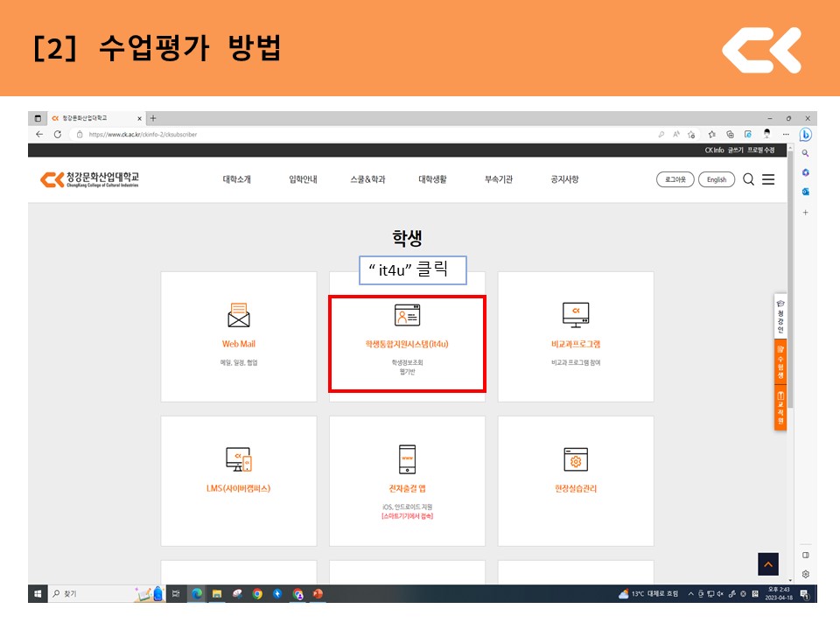Open the 대학생활 menu
840x630 pixels.
click(x=433, y=179)
